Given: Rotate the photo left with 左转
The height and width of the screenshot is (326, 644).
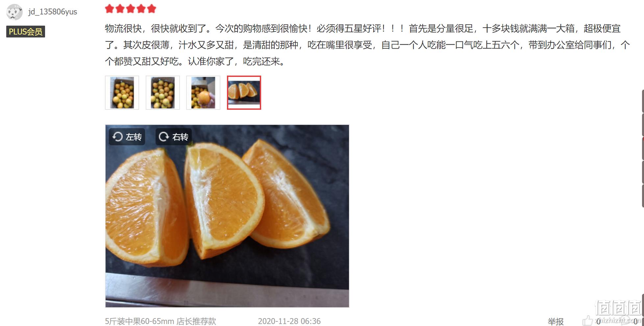Looking at the screenshot, I should coord(127,137).
